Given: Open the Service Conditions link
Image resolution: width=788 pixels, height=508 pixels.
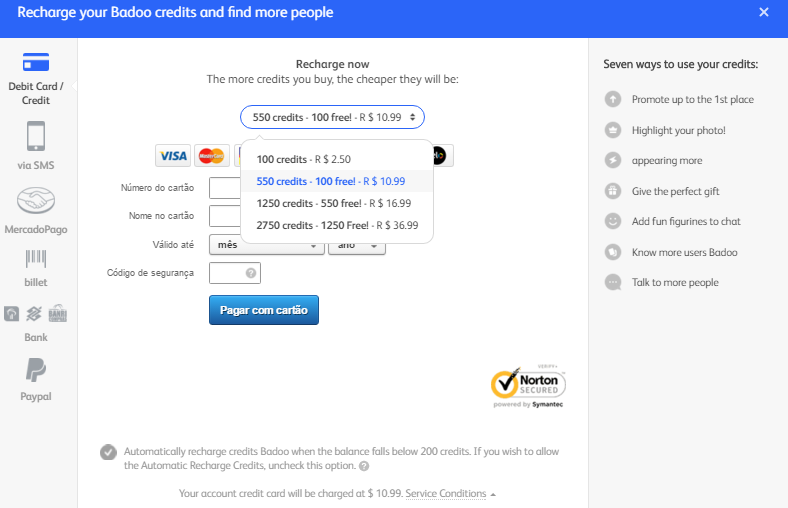Looking at the screenshot, I should 446,493.
